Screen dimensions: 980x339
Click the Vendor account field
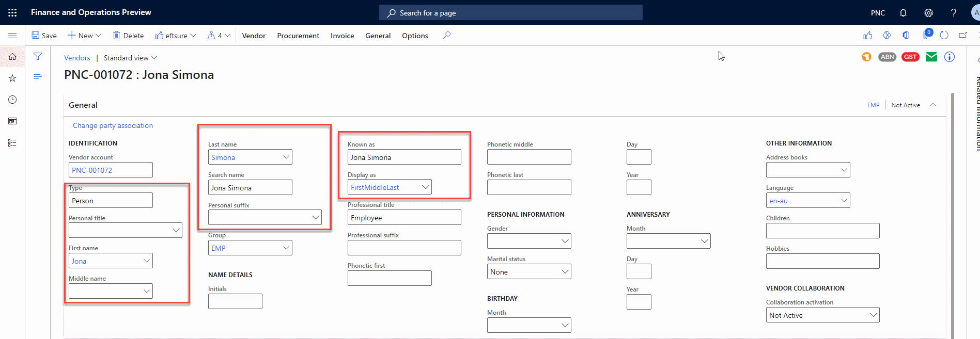pos(111,170)
